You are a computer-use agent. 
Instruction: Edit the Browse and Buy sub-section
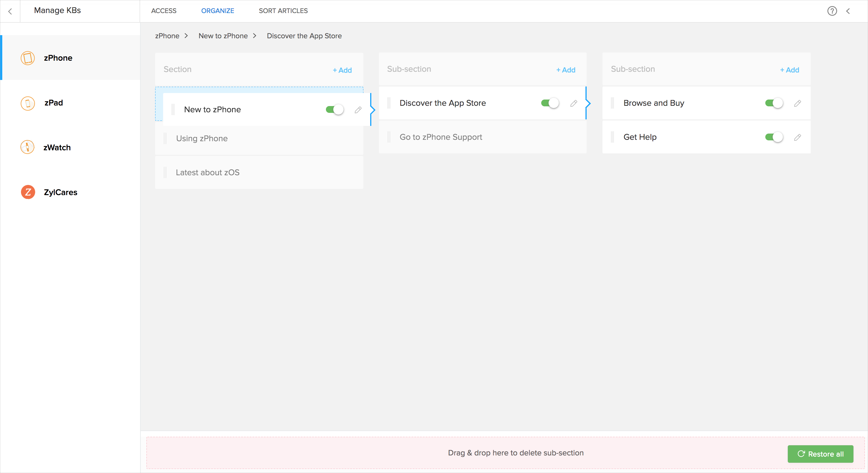coord(797,104)
